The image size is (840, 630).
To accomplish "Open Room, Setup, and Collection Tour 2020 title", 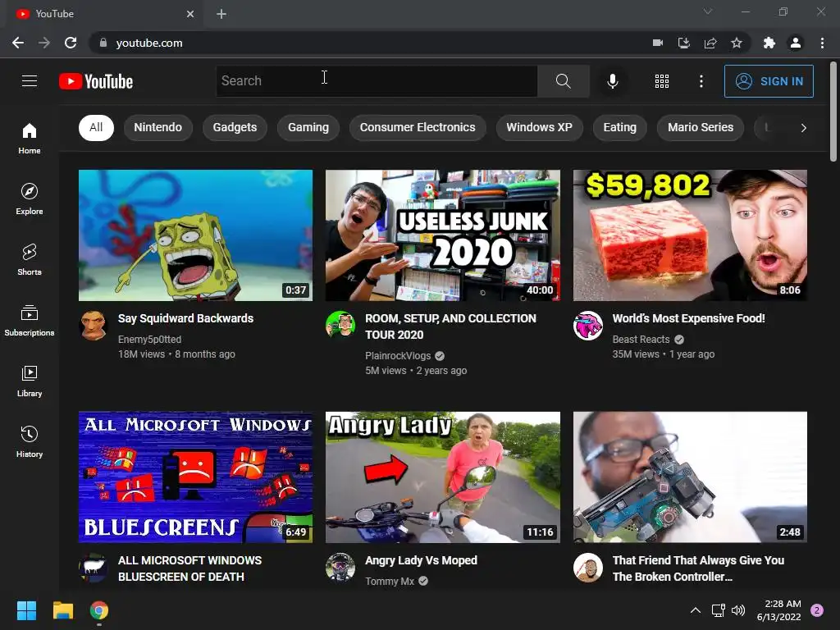I will 450,326.
